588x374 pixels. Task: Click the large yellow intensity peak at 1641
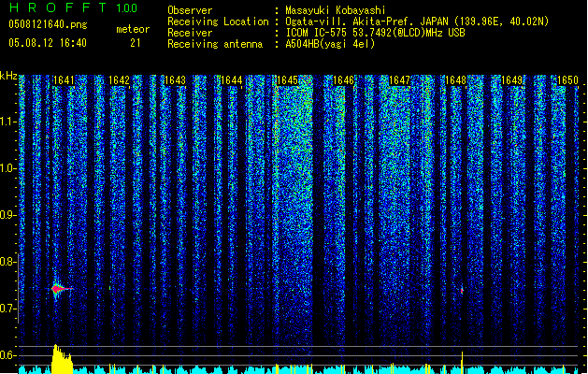point(62,359)
